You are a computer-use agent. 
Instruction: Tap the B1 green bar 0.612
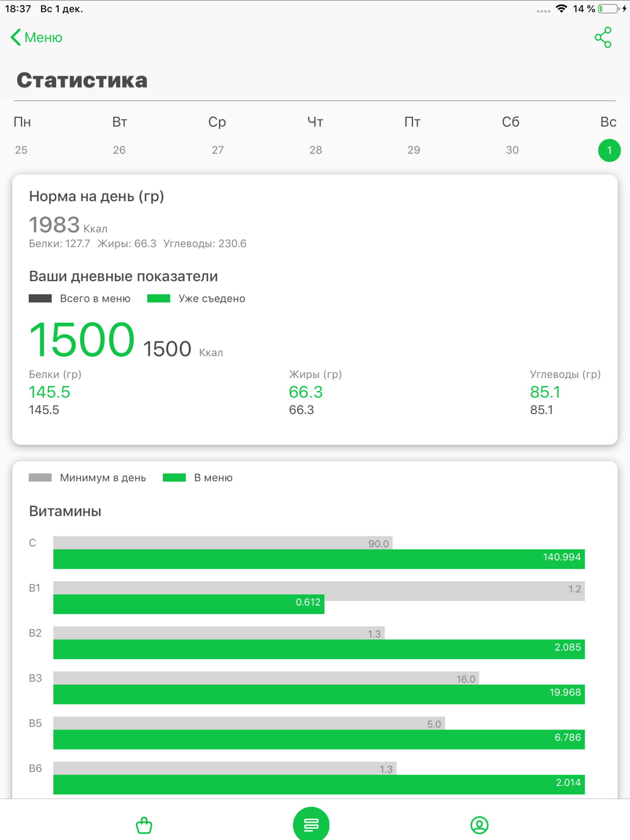click(189, 604)
